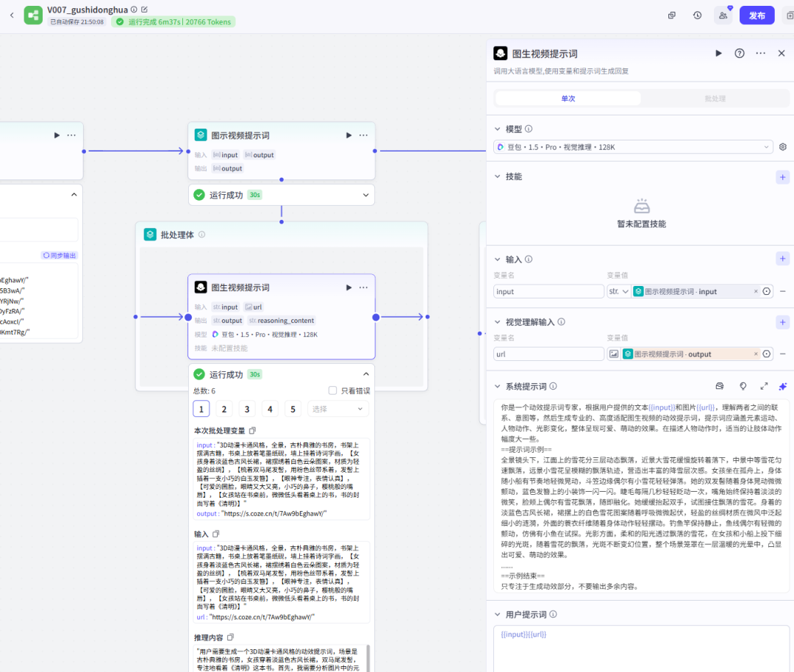This screenshot has width=794, height=672.
Task: Open model settings gear icon
Action: (782, 147)
